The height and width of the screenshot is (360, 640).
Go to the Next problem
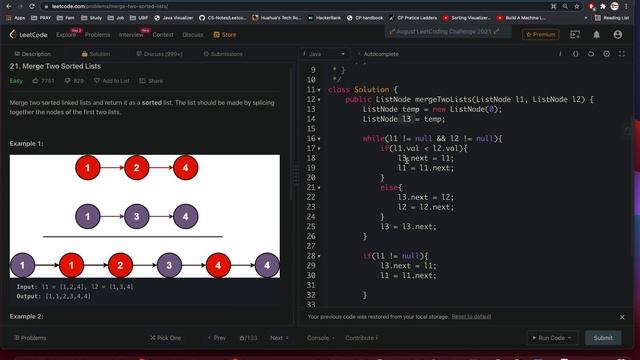(279, 338)
